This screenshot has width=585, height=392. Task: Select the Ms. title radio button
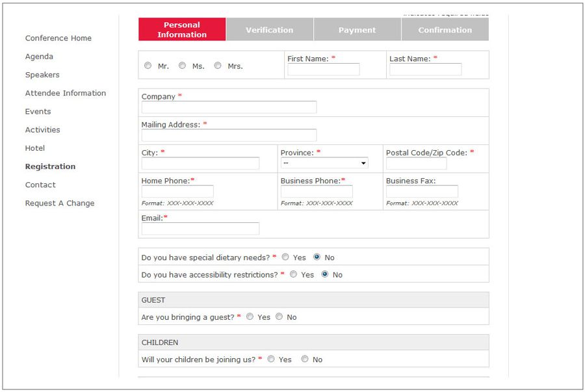(x=182, y=66)
